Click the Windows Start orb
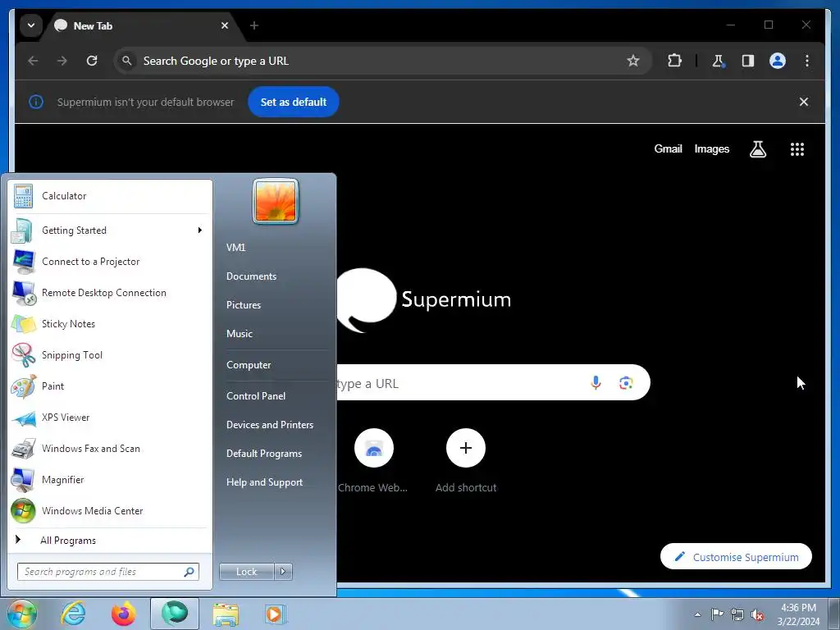 click(x=21, y=614)
